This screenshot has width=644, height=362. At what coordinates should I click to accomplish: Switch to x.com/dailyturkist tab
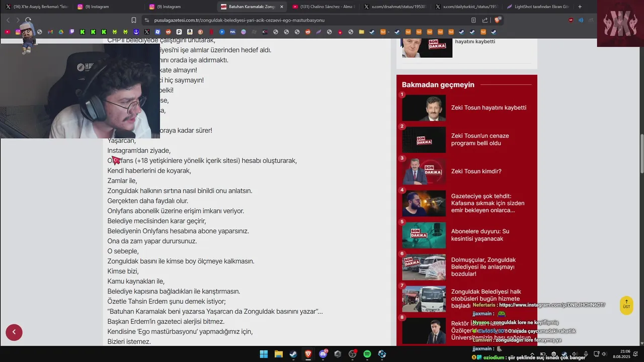467,7
